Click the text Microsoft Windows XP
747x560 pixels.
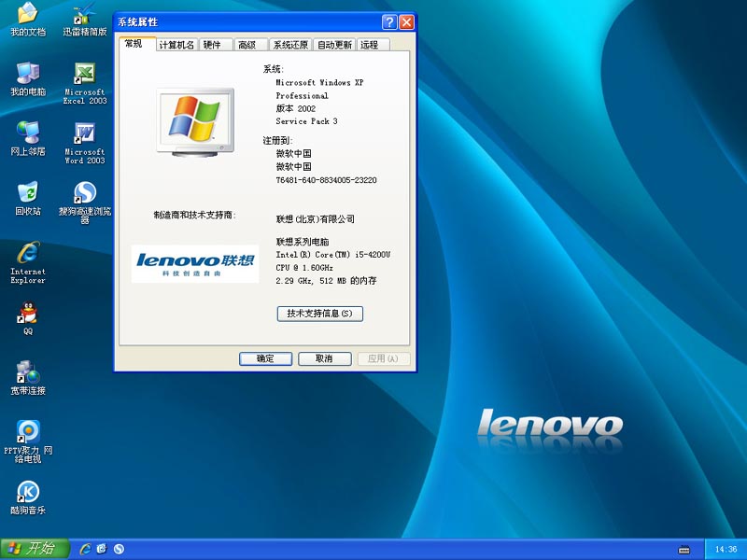[x=319, y=82]
